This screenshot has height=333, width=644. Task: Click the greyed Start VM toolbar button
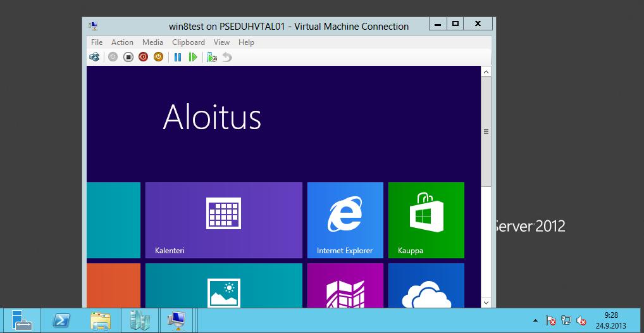click(x=113, y=57)
